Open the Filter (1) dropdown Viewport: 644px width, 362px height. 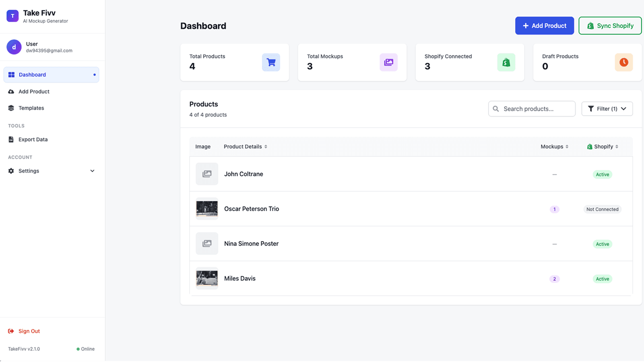point(607,109)
